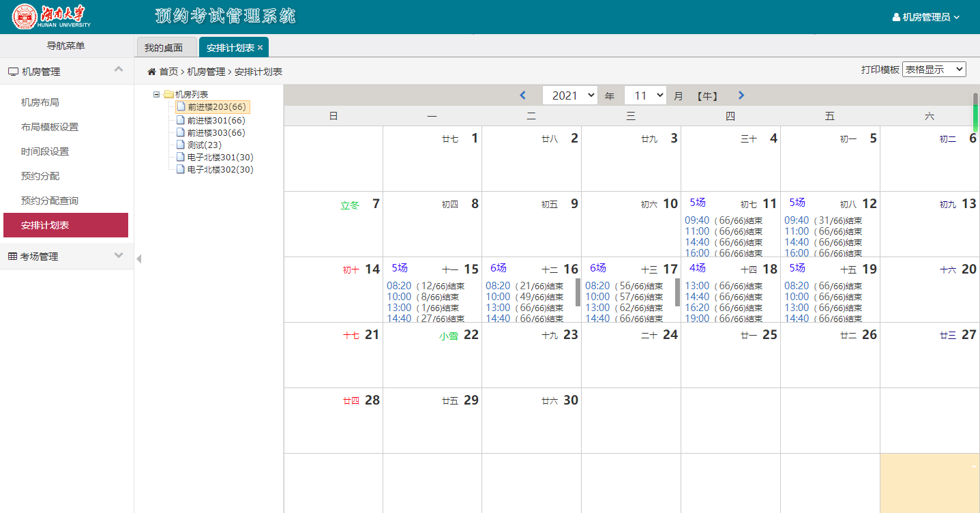The height and width of the screenshot is (513, 980).
Task: Click the 09:40 session on November 11
Action: click(x=724, y=220)
